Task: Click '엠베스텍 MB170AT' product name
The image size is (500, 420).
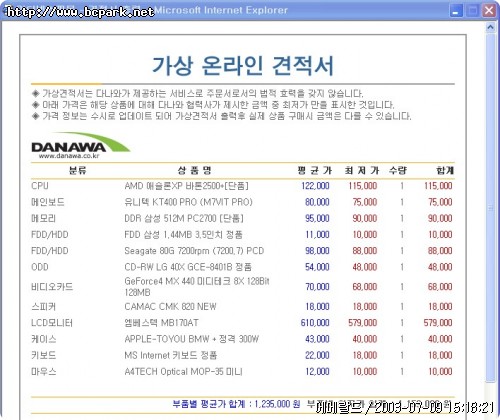Action: [161, 323]
